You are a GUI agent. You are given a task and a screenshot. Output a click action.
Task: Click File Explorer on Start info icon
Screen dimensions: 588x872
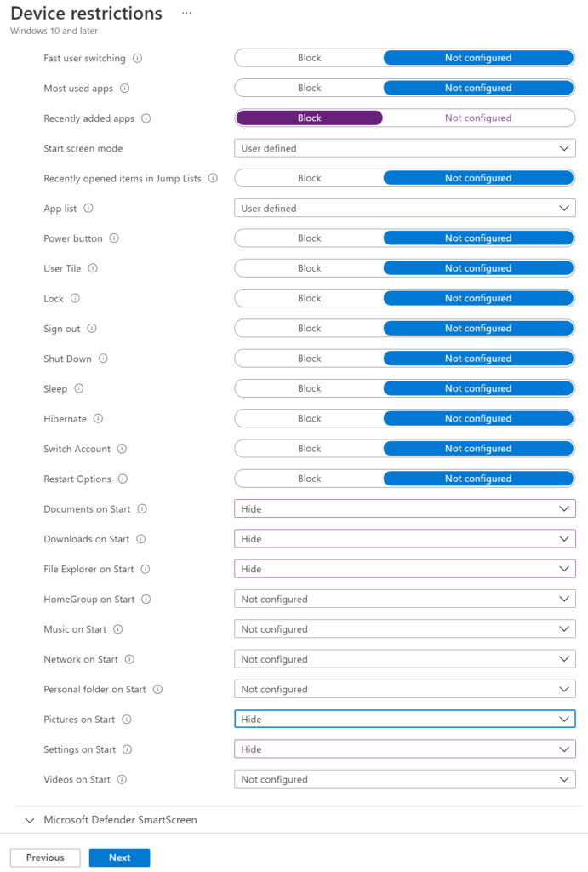pos(146,569)
